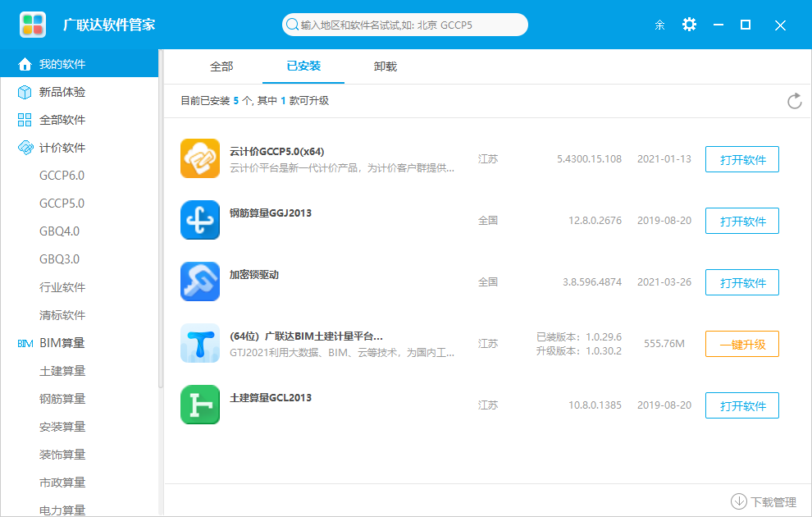The width and height of the screenshot is (812, 517).
Task: Switch to the 全部 tab
Action: 221,66
